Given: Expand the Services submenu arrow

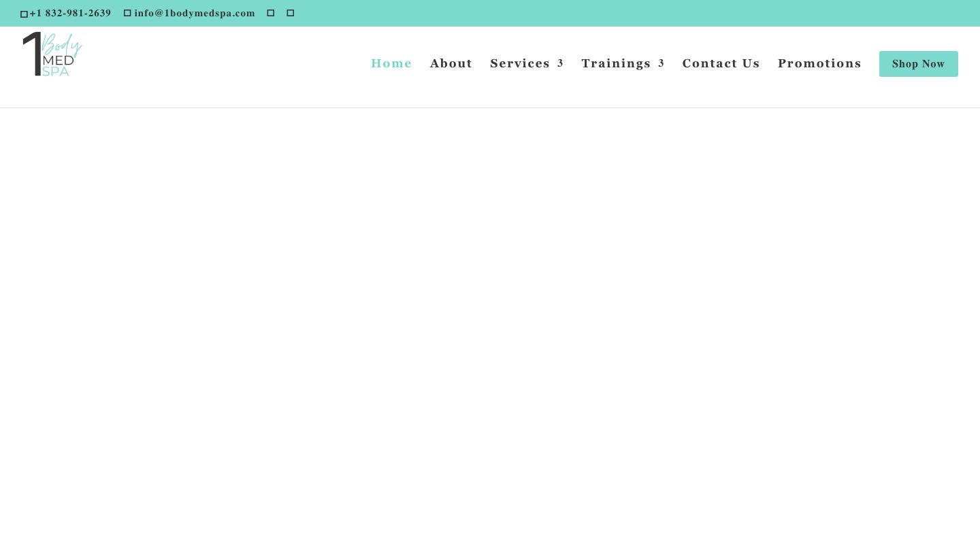Looking at the screenshot, I should [x=561, y=63].
